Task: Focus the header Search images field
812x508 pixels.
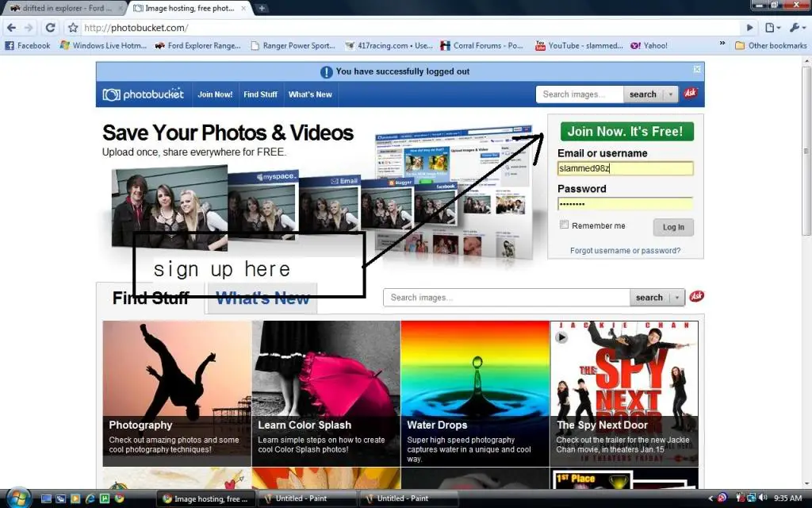Action: tap(580, 94)
